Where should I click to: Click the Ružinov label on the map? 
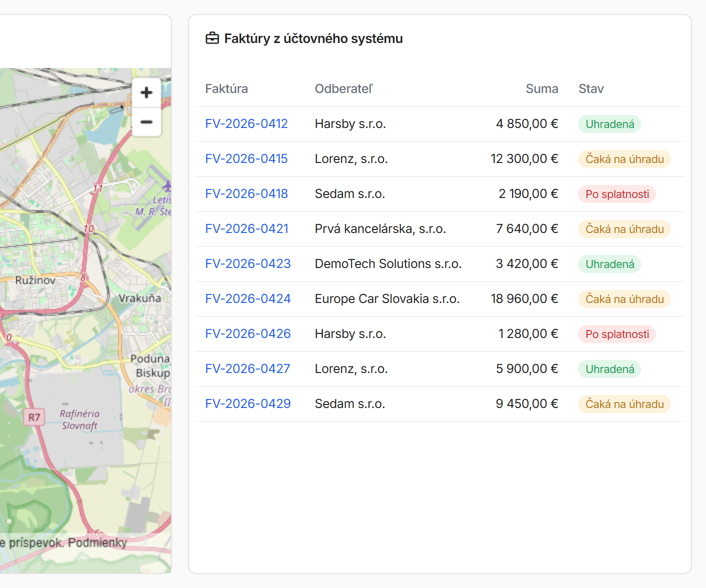coord(35,280)
